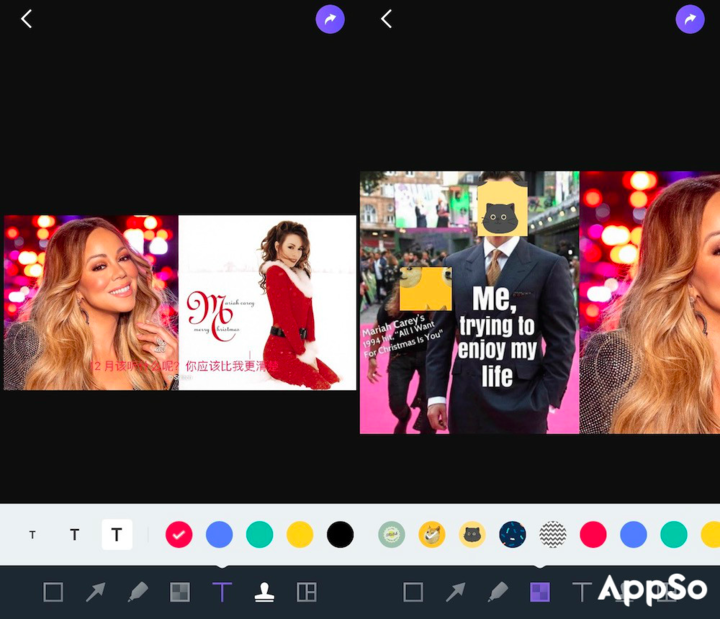Select rectangle tool in left toolbar
This screenshot has height=619, width=720.
(x=53, y=592)
